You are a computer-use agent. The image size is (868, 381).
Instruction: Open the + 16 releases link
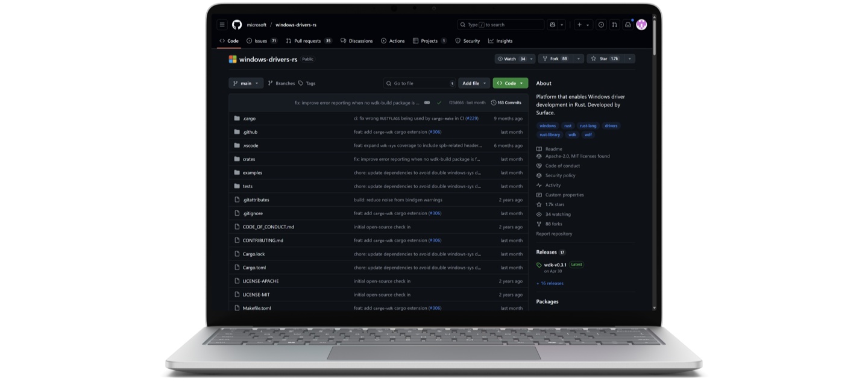[550, 283]
